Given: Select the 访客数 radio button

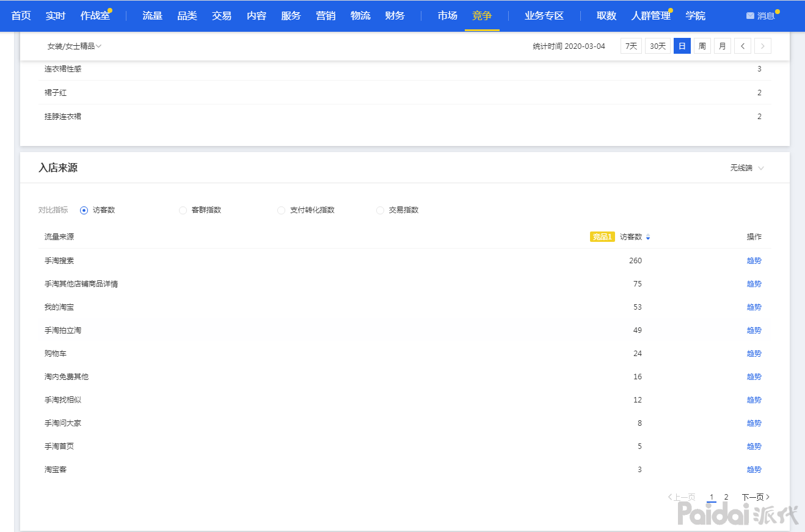Looking at the screenshot, I should pyautogui.click(x=84, y=210).
